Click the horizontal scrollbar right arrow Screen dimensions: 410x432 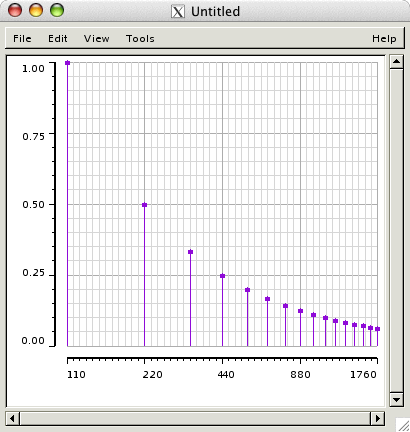coord(378,418)
